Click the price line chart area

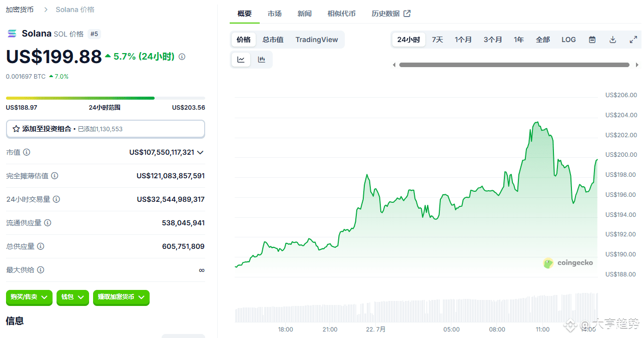[x=416, y=200]
